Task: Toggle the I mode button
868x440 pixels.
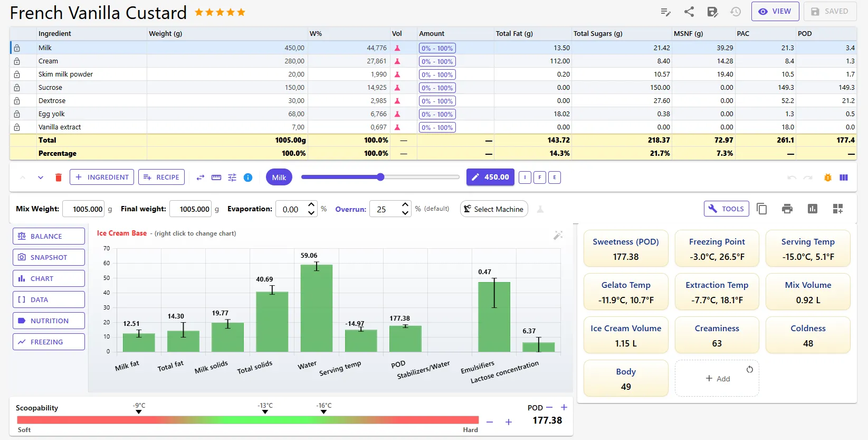Action: [x=525, y=177]
